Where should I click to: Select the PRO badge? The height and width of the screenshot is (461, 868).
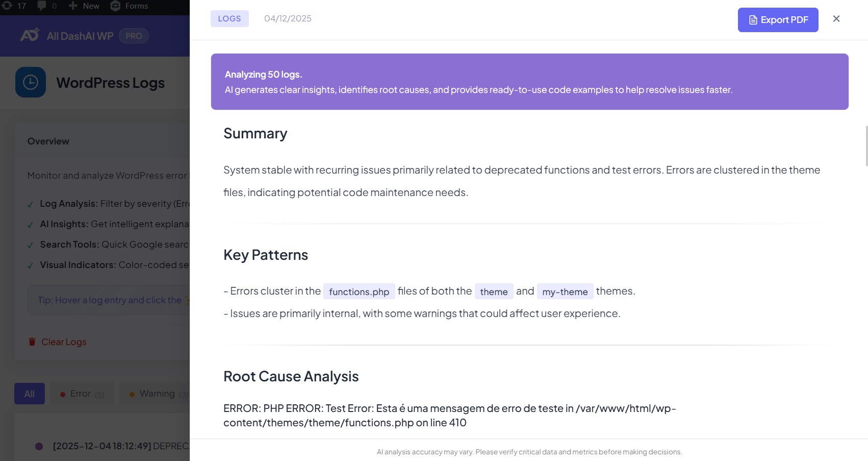(134, 36)
